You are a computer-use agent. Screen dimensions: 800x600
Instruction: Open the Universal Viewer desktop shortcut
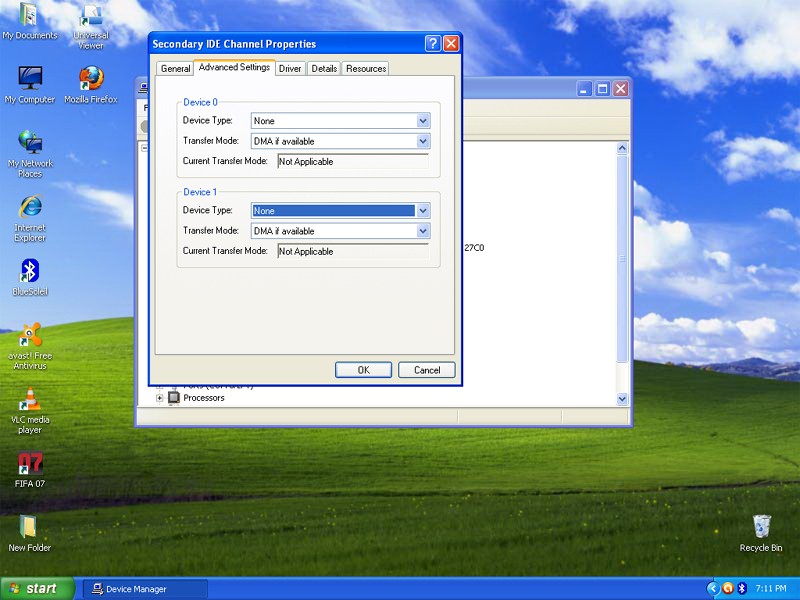91,26
